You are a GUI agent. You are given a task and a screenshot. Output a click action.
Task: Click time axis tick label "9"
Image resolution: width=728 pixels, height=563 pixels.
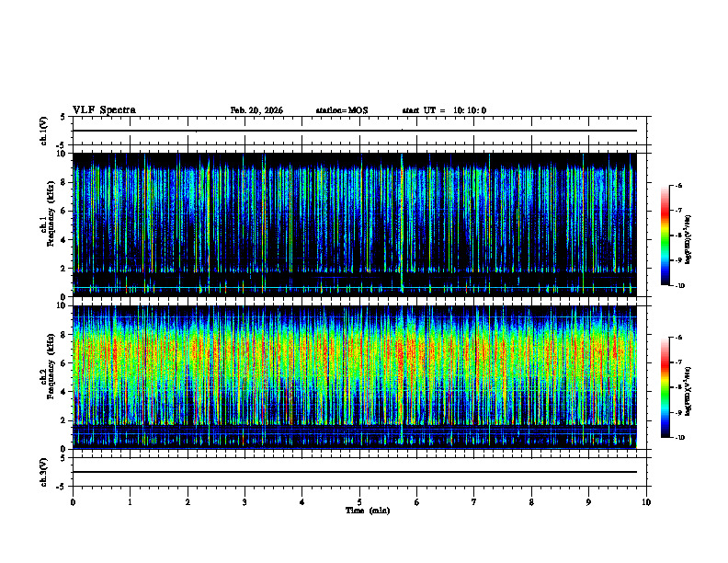[588, 502]
